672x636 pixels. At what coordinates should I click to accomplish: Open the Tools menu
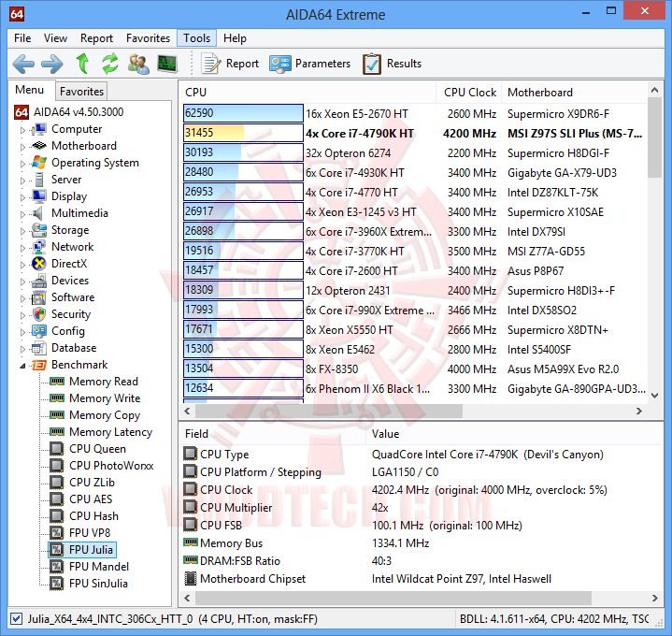click(x=196, y=38)
